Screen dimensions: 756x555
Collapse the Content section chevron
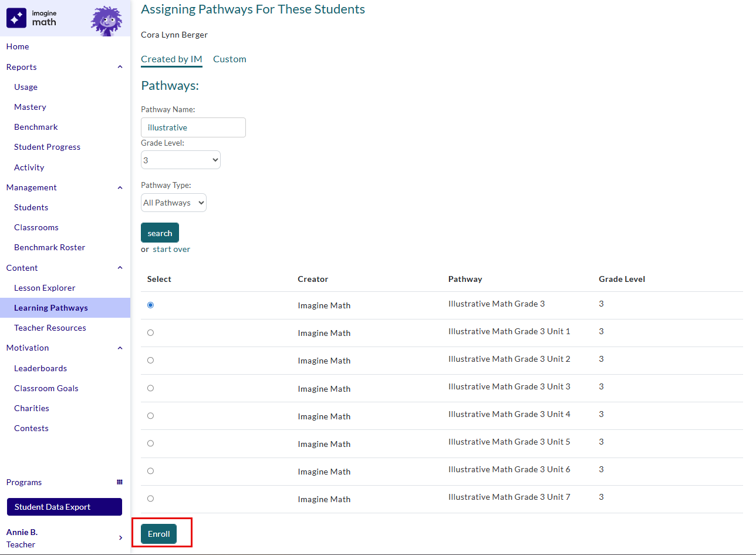tap(120, 268)
